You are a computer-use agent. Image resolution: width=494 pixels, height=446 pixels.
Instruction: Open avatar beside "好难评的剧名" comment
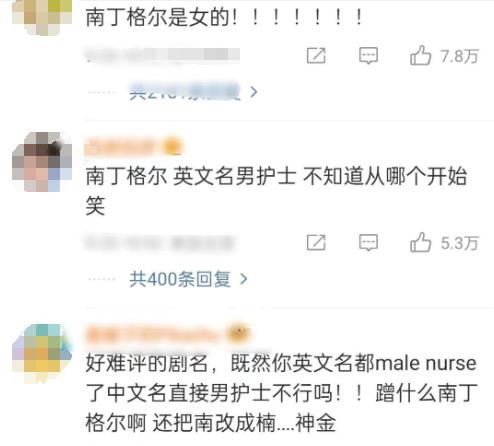[x=42, y=353]
